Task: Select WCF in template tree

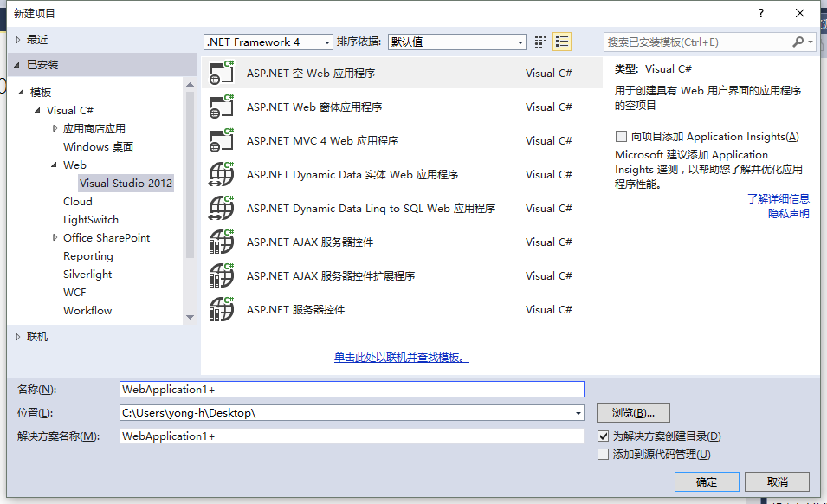Action: pos(74,293)
